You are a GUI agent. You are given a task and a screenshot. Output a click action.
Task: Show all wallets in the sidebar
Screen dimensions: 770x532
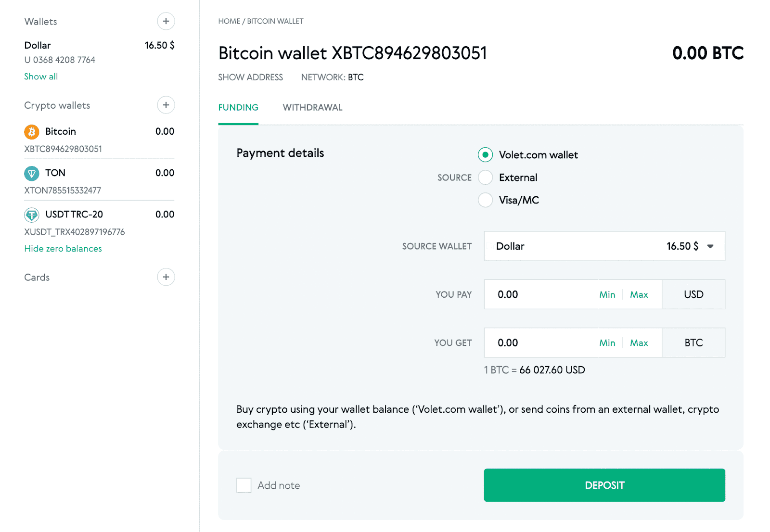(x=40, y=76)
